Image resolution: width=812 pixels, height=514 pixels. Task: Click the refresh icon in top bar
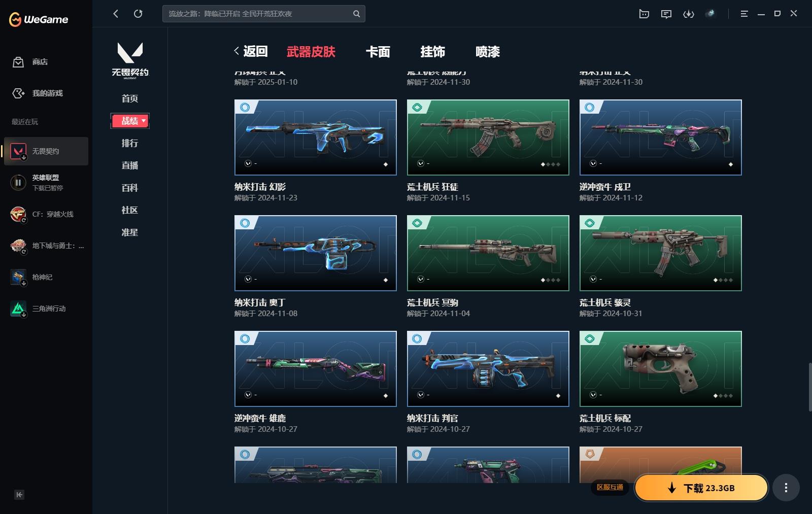tap(138, 14)
